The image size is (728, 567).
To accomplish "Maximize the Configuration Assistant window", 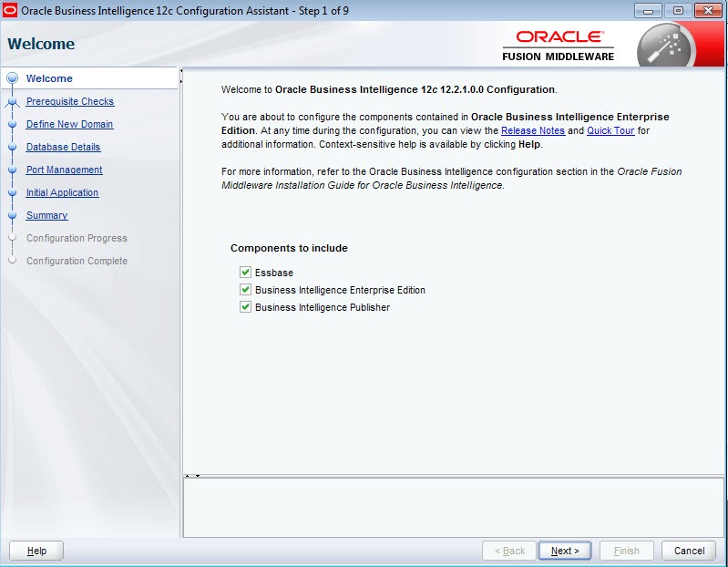I will [678, 10].
